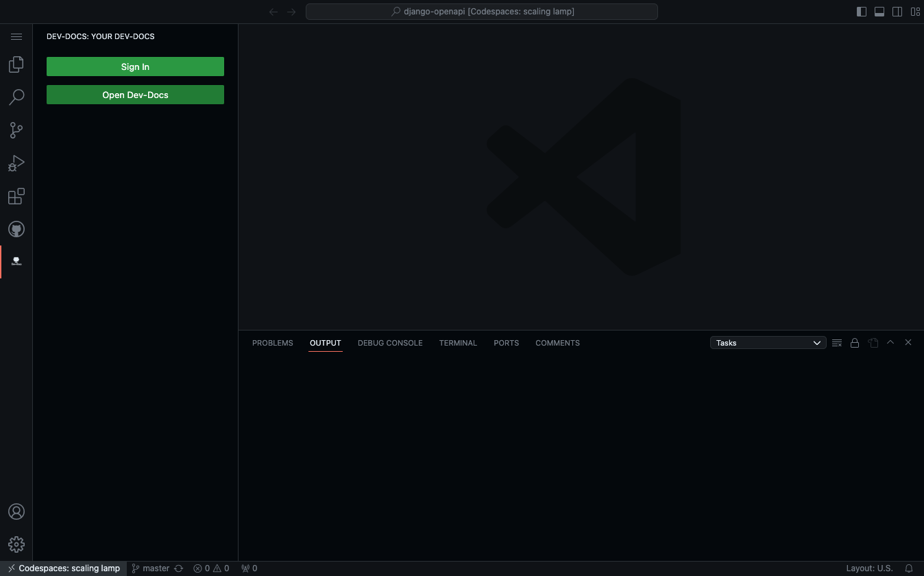
Task: Click the Open Dev-Docs button
Action: click(x=135, y=95)
